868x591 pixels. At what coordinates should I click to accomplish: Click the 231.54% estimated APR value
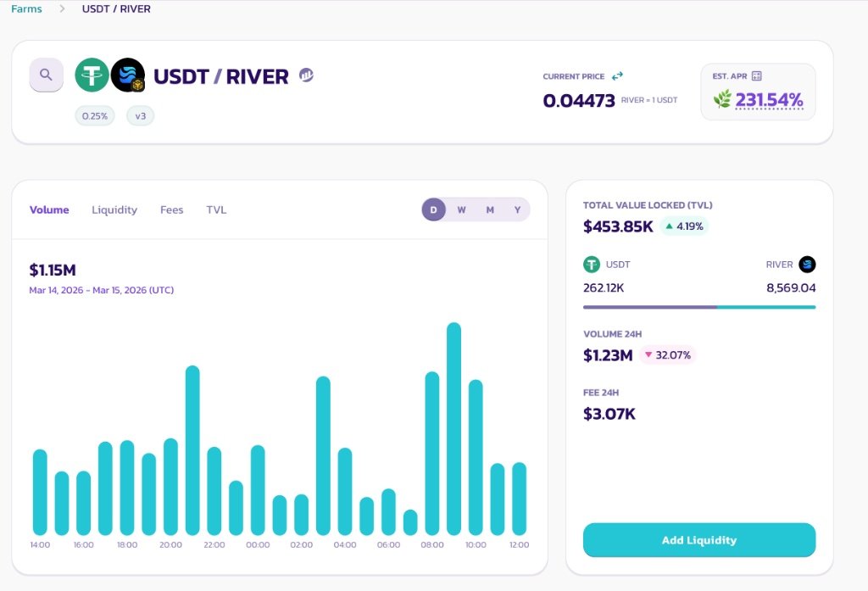(x=769, y=100)
